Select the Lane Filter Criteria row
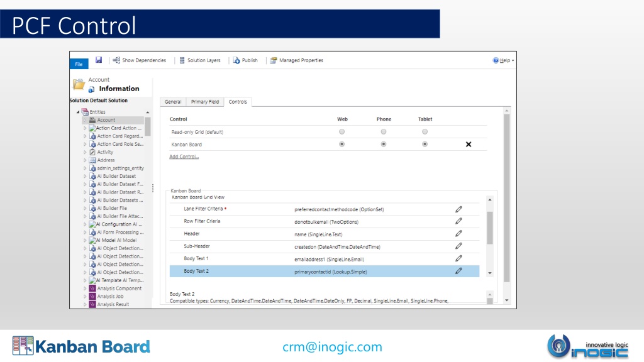Viewport: 644px width, 362px height. pos(325,209)
